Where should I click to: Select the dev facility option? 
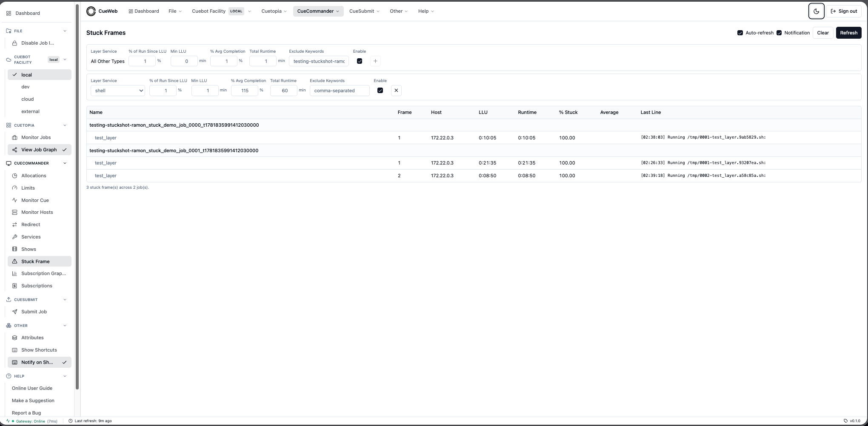pos(40,87)
